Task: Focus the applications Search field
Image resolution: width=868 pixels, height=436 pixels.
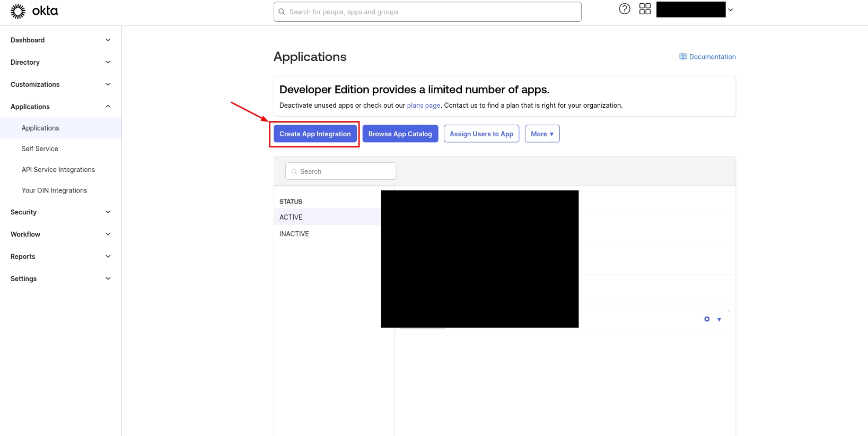Action: tap(345, 171)
